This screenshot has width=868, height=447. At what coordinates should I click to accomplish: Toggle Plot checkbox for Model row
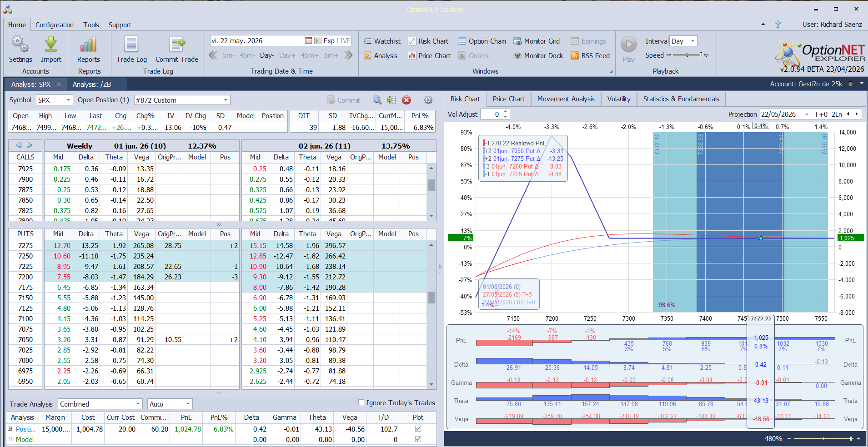tap(418, 439)
